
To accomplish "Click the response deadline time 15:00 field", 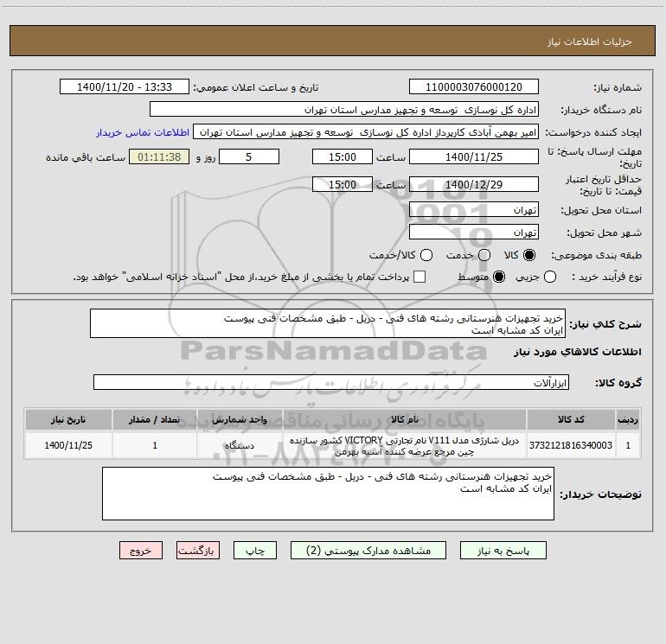I will [x=343, y=156].
